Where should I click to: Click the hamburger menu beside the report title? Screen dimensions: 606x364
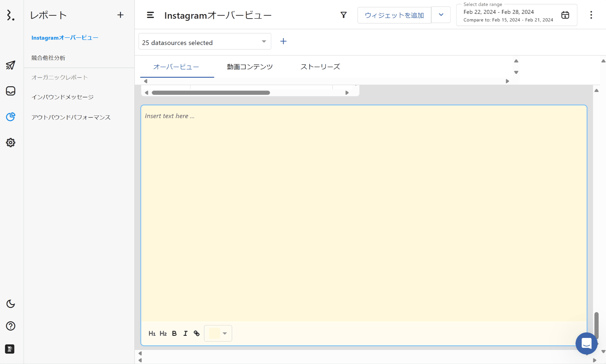150,15
